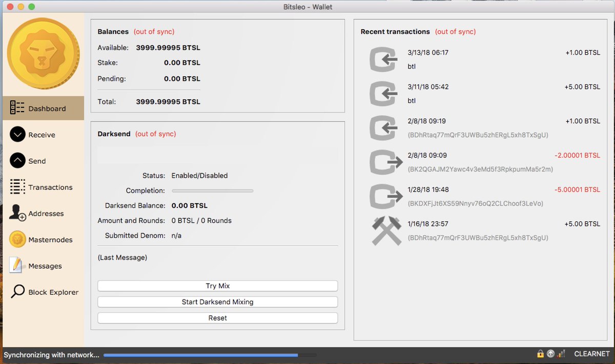
Task: Click the 'btl' label under 3/13/18
Action: click(x=412, y=66)
